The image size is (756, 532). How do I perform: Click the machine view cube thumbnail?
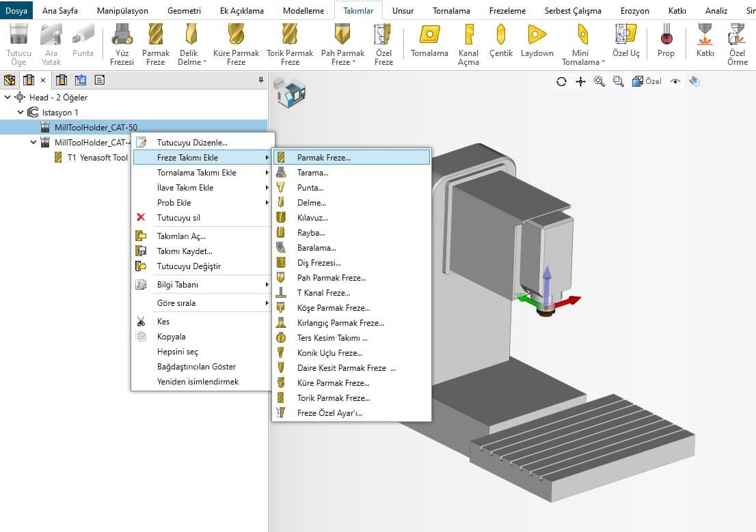click(290, 92)
